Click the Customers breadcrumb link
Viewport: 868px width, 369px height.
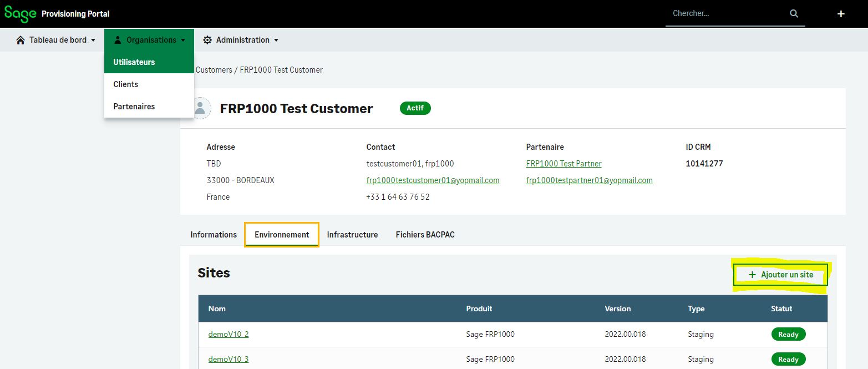point(214,70)
